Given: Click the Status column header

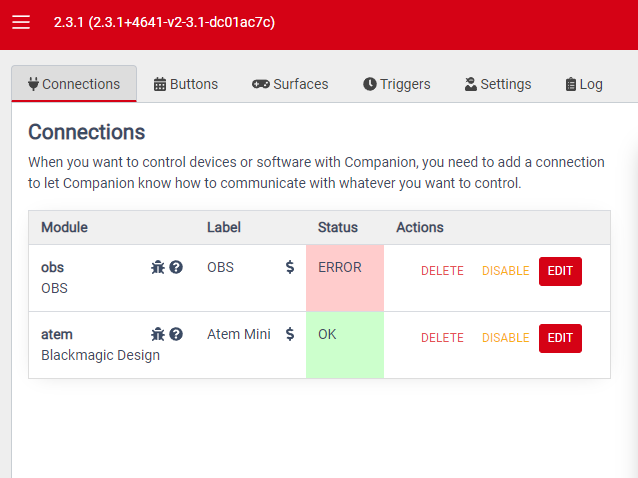Looking at the screenshot, I should tap(338, 227).
